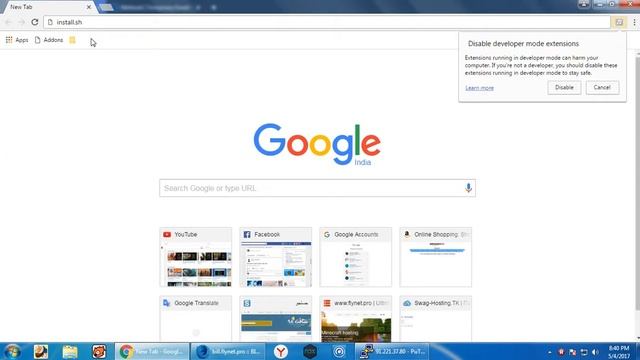Click Disable in the developer mode popup
640x360 pixels.
coord(564,87)
